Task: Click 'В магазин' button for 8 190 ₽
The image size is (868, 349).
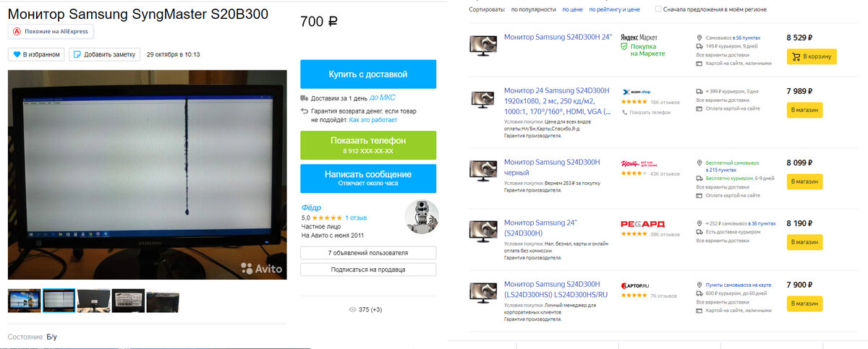Action: click(x=804, y=241)
